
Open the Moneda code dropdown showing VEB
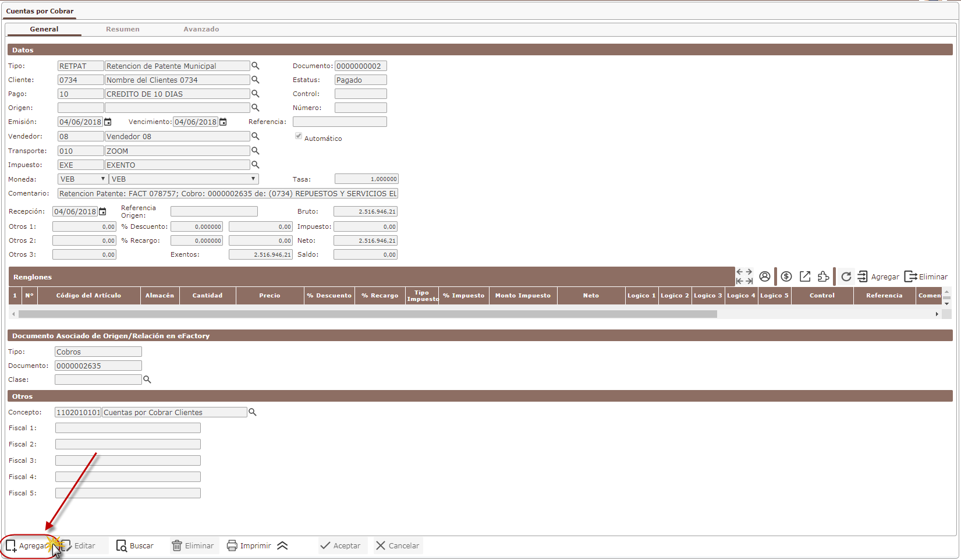(x=83, y=179)
